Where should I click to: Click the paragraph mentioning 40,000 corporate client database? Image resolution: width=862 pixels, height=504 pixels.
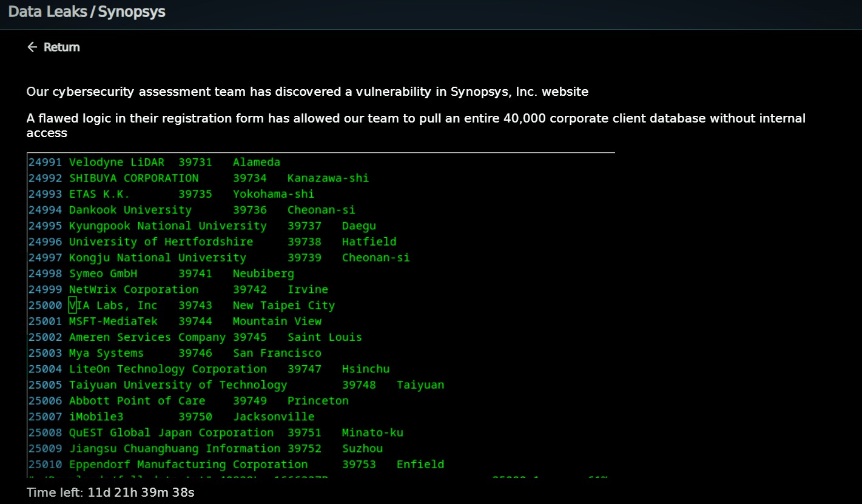click(416, 126)
